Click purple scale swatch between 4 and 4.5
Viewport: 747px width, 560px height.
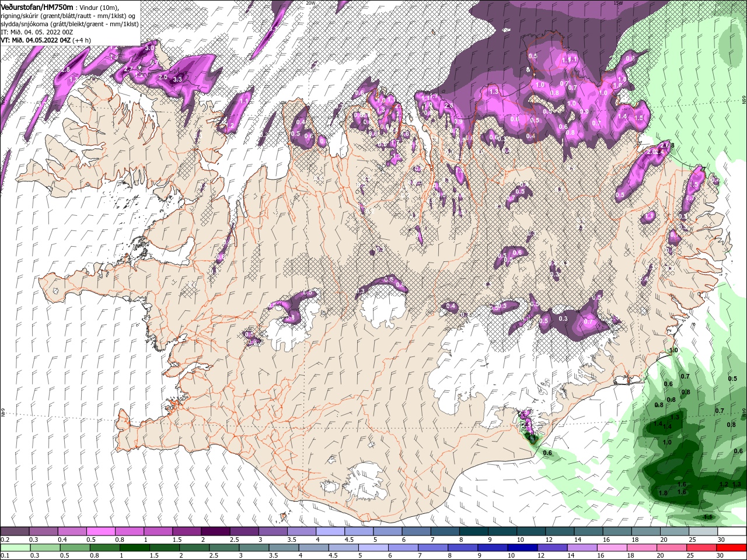[x=330, y=531]
